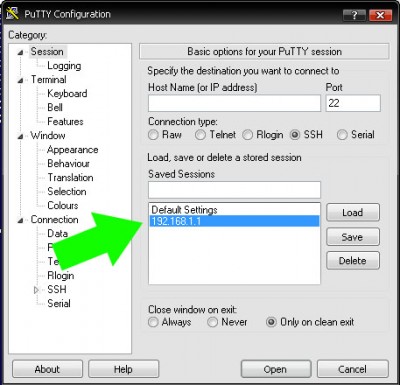The image size is (400, 385).
Task: Click the Cancel button
Action: coord(352,369)
